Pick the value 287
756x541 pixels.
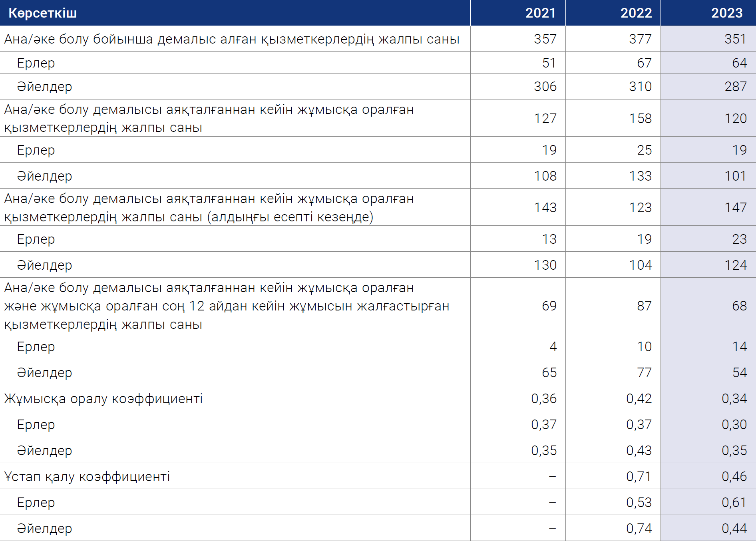point(735,87)
